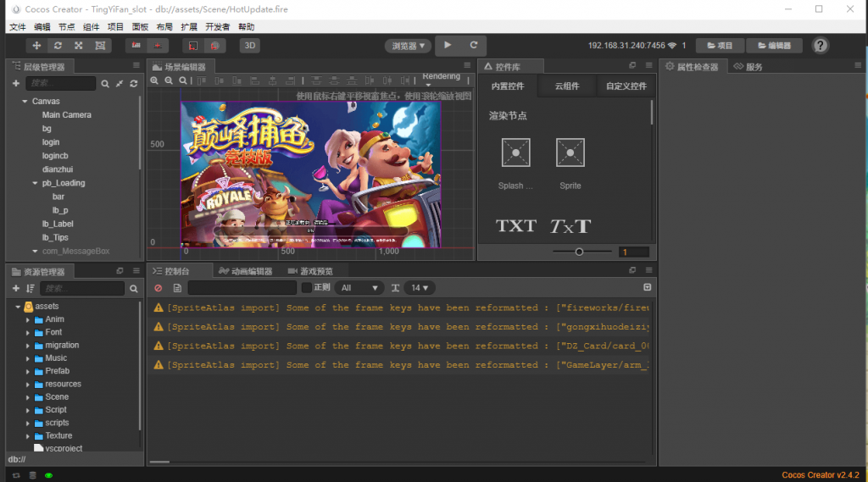
Task: Pop out the console panel
Action: (632, 270)
